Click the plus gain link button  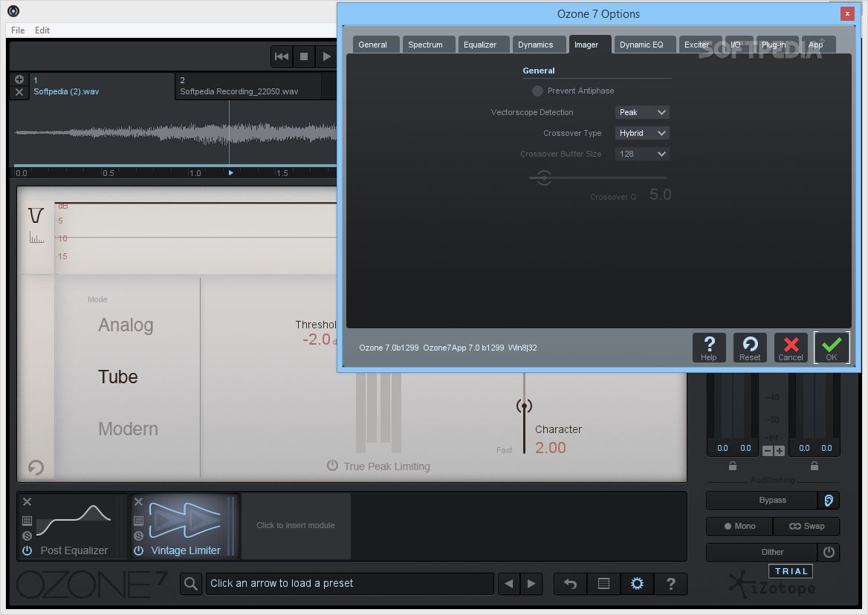pos(780,451)
